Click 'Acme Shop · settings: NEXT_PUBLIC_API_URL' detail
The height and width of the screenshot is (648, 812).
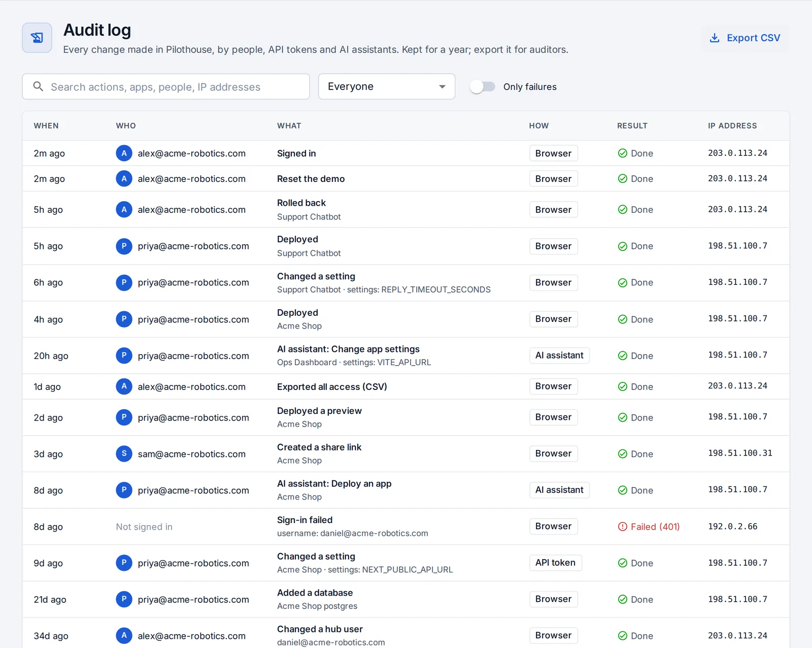click(365, 570)
